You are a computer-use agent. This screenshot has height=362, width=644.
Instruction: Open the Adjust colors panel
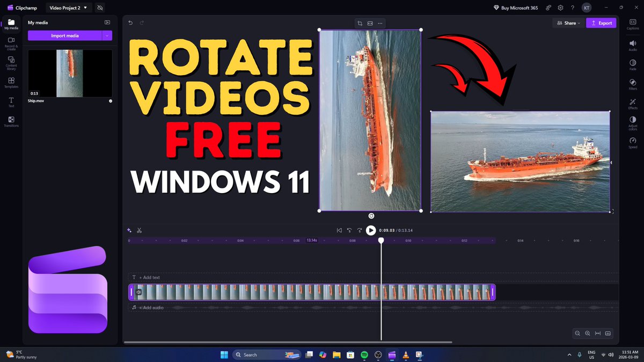click(633, 123)
